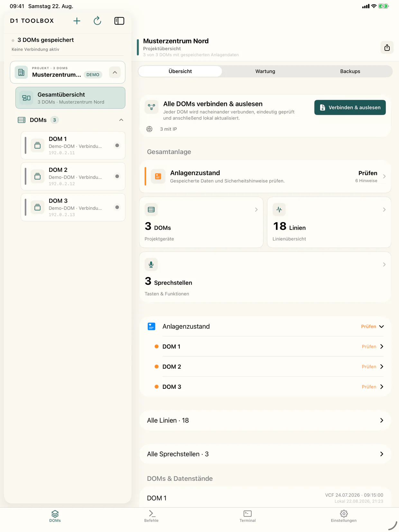Click the 3 DOMs gespeichert status text
The width and height of the screenshot is (399, 532).
coord(46,40)
